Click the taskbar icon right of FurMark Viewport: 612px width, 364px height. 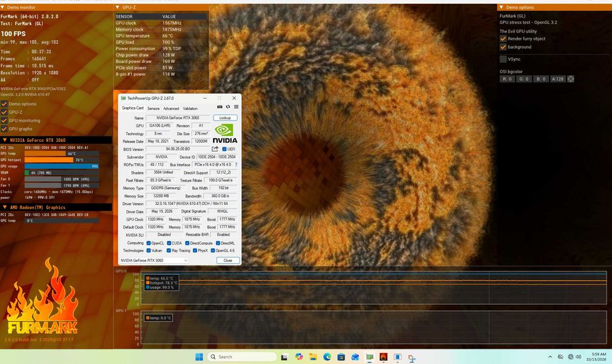click(x=397, y=357)
